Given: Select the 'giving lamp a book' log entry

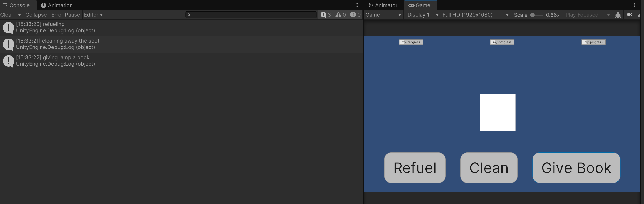Looking at the screenshot, I should (181, 61).
